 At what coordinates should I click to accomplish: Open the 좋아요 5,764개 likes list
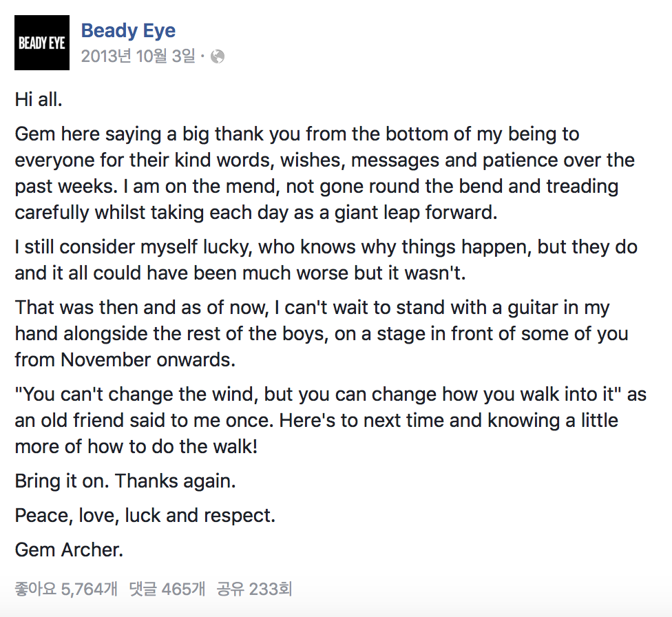point(65,589)
